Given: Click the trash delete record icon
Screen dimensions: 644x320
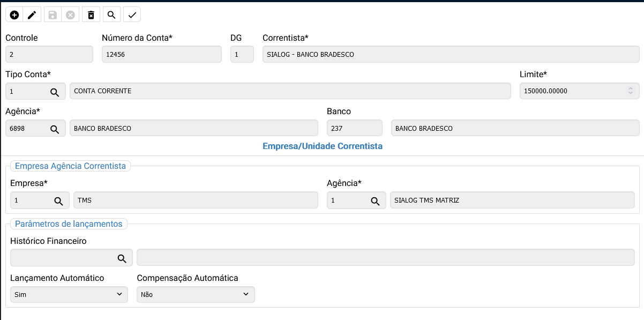Looking at the screenshot, I should (91, 15).
